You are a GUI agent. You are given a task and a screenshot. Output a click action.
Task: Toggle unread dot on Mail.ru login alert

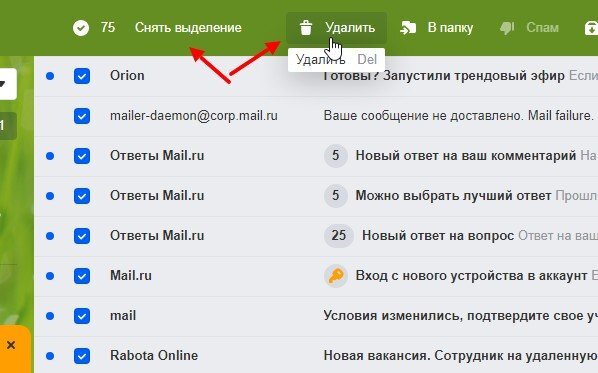50,276
